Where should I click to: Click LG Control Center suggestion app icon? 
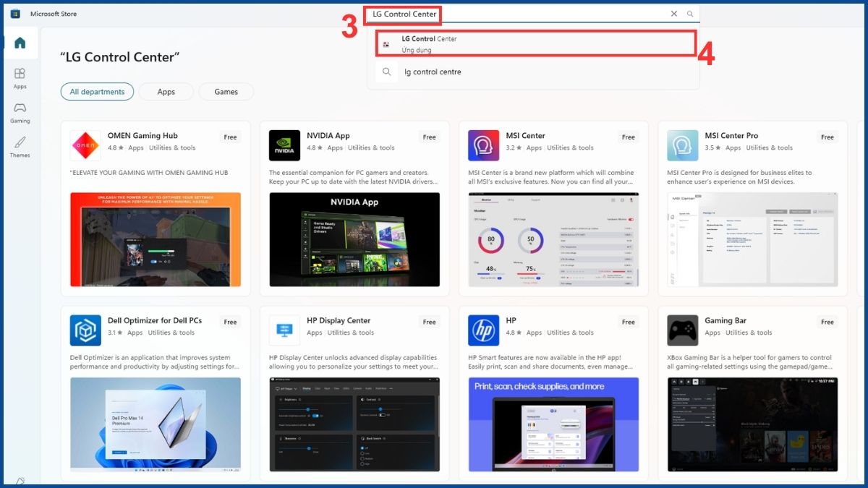386,44
